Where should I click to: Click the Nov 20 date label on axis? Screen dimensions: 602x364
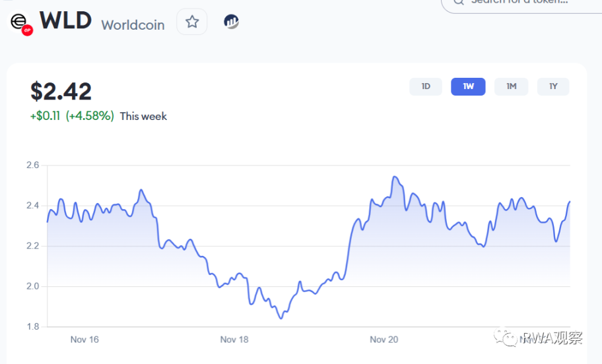click(x=384, y=340)
